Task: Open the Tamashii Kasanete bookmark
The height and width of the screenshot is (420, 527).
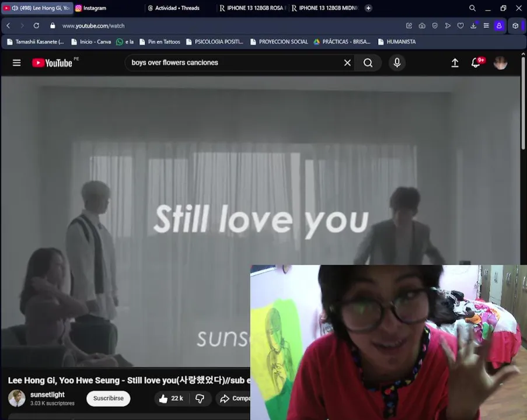Action: [35, 41]
